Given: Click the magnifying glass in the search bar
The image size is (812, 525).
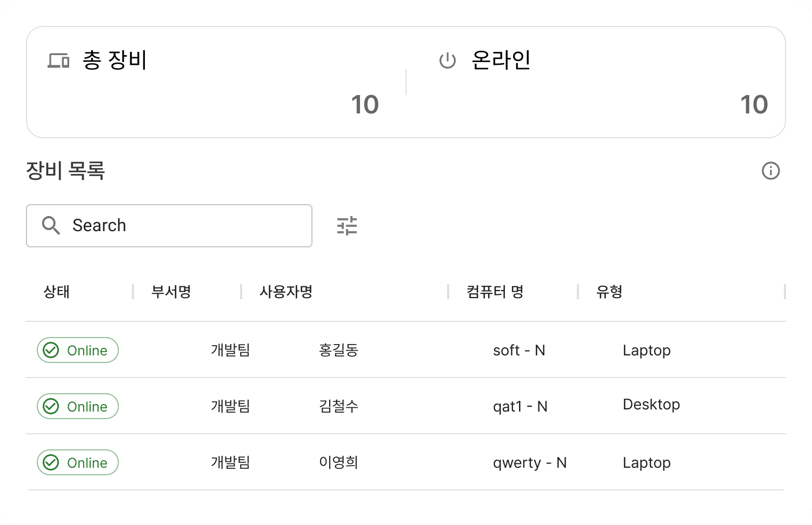Looking at the screenshot, I should point(51,225).
